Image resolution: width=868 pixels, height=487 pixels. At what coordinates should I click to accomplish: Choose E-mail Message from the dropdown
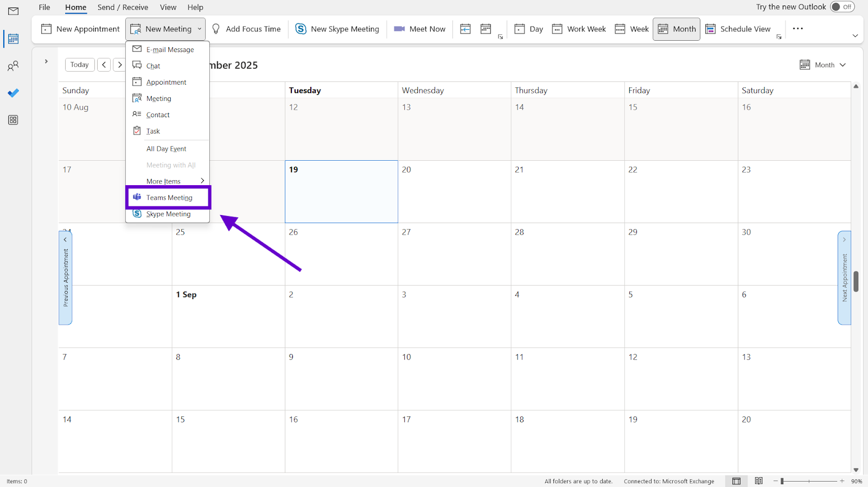coord(168,49)
